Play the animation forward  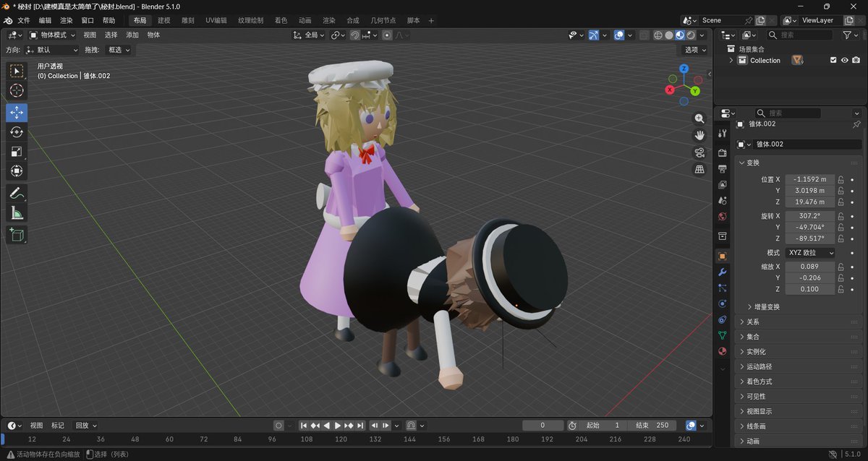point(338,426)
